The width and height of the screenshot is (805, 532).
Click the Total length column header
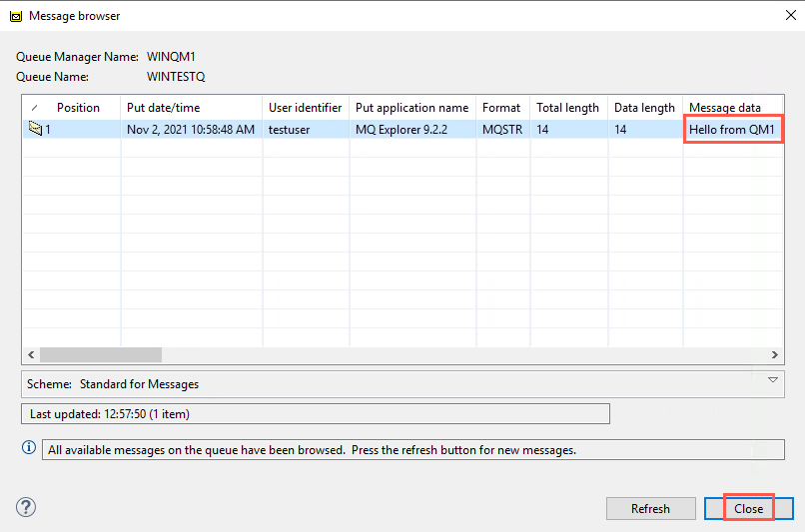coord(568,108)
